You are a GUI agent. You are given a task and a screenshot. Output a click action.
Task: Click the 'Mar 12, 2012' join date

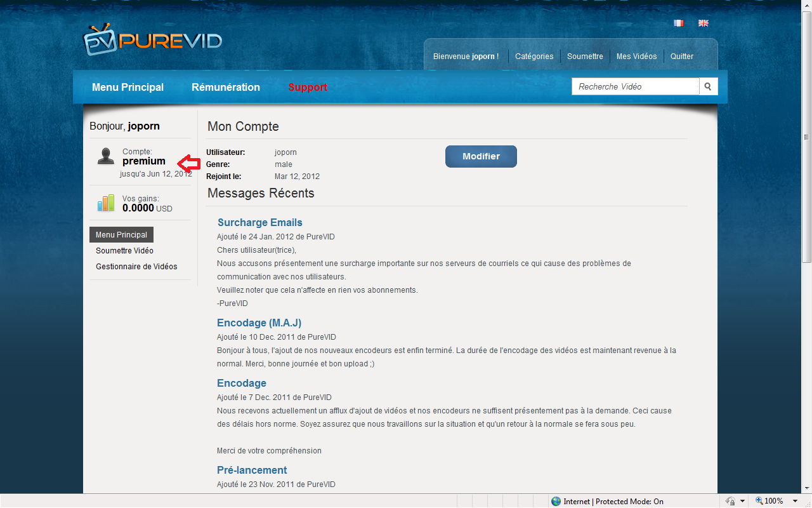tap(297, 177)
